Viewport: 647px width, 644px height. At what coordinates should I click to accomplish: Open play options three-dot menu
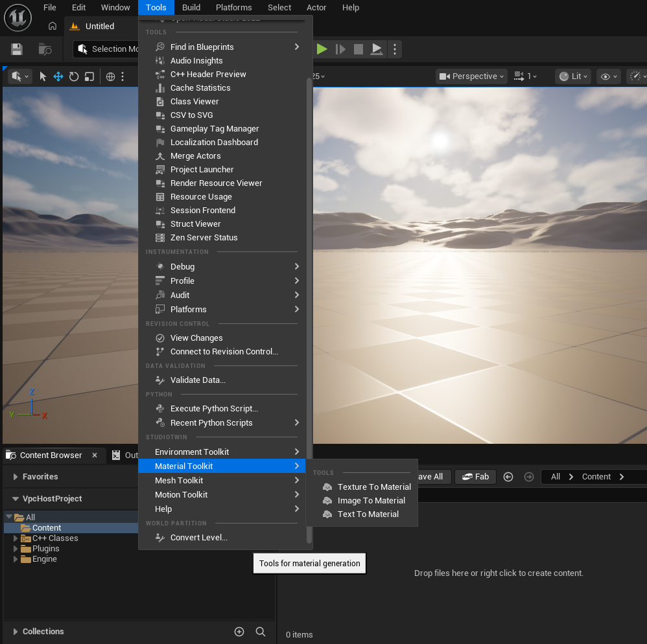[395, 49]
